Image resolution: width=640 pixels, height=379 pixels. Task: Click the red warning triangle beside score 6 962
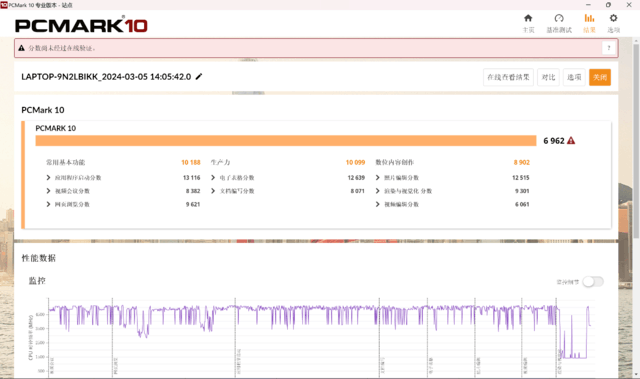coord(571,141)
